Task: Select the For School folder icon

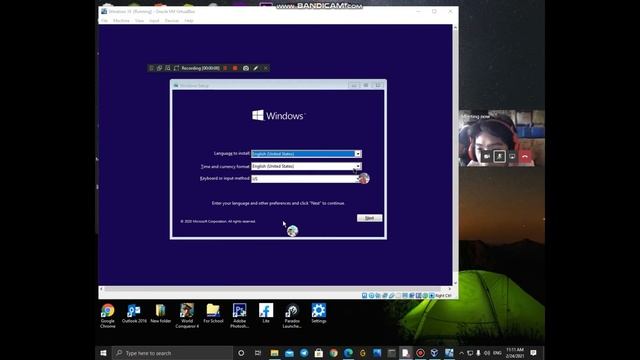Action: coord(213,314)
